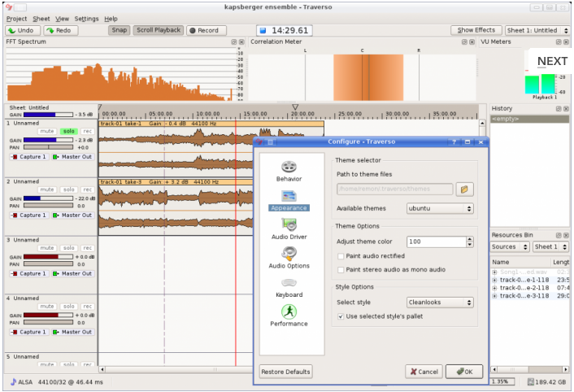Float the Resources Bin dock panel
Viewport: 574px width, 392px height.
(559, 235)
